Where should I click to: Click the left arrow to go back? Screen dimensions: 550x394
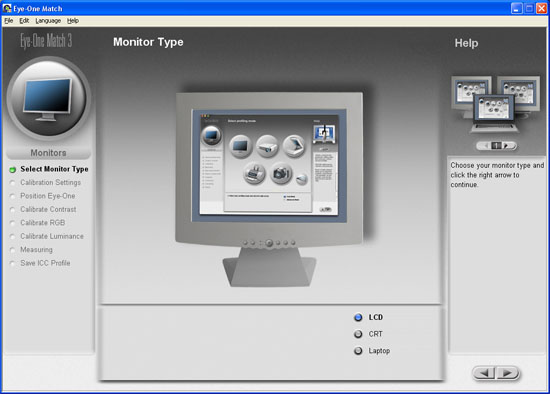(x=485, y=373)
